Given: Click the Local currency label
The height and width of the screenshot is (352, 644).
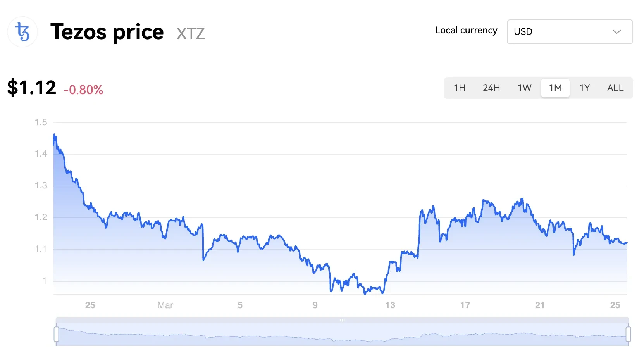Looking at the screenshot, I should coord(466,30).
